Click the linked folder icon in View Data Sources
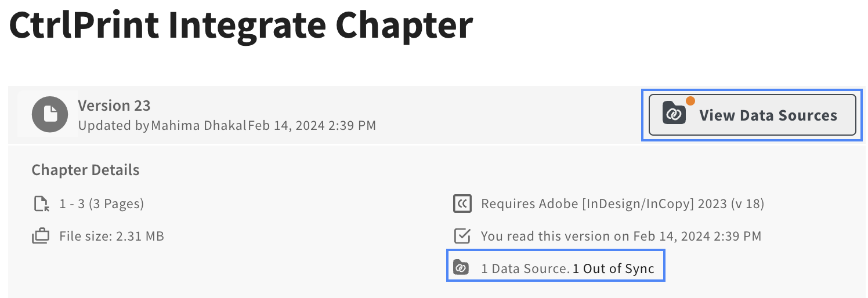Screen dimensions: 868x298 (674, 114)
